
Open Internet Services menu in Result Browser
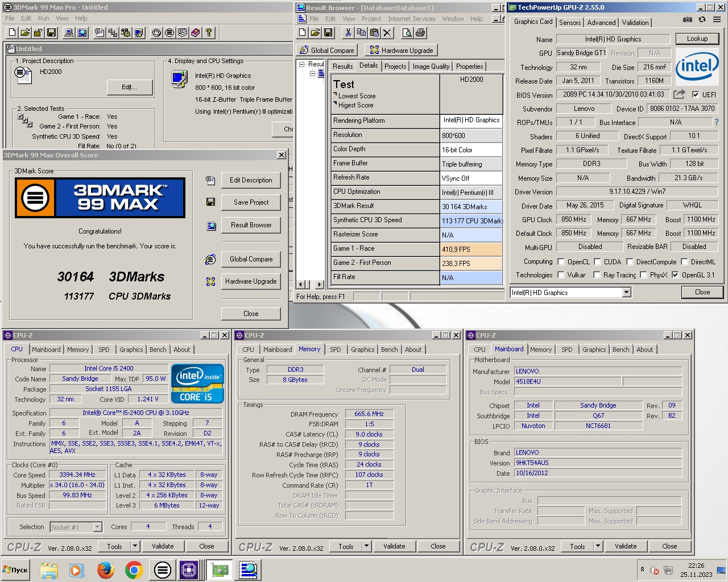coord(411,19)
